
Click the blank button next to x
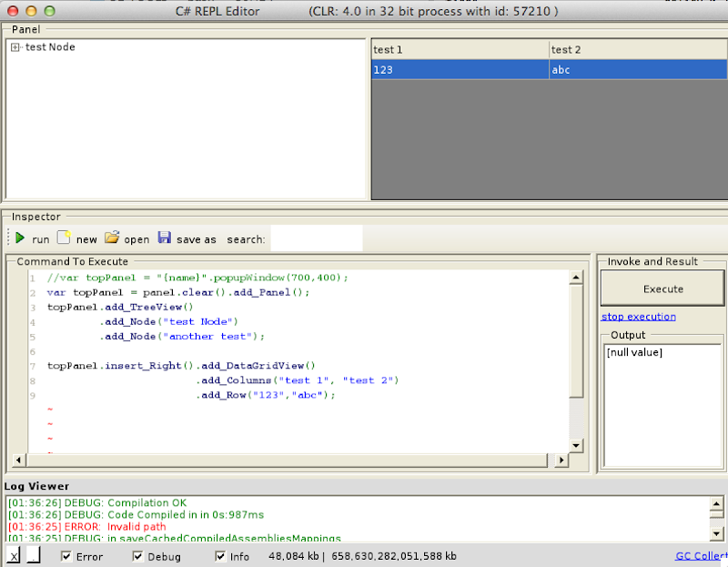(33, 556)
